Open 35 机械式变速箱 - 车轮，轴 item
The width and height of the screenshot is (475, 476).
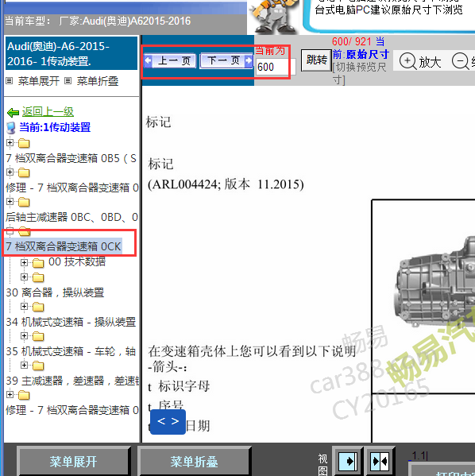71,351
